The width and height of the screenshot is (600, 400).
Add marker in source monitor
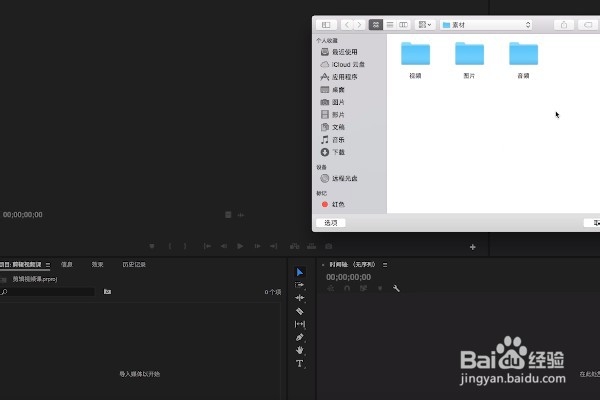pos(152,246)
